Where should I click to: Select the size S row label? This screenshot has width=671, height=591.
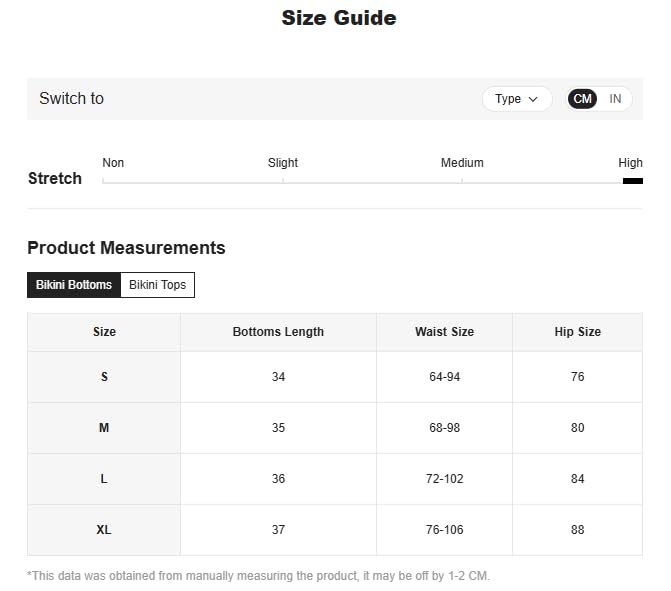[x=104, y=377]
